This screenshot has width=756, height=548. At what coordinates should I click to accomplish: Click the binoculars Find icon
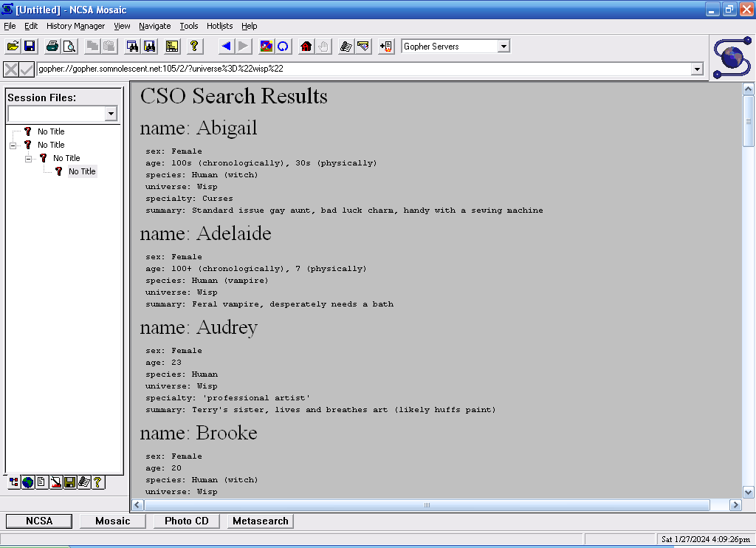pos(132,47)
